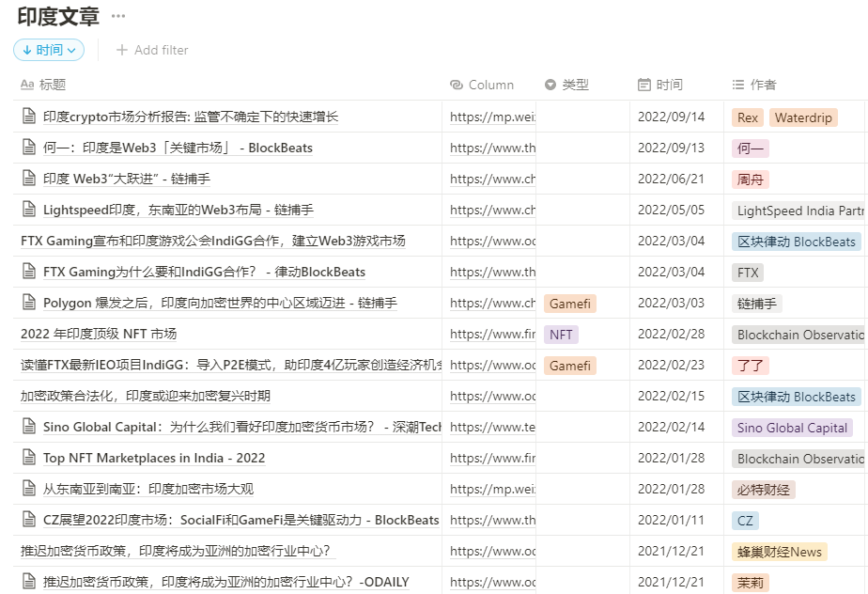Click page icon of Polygon 爆发之后 row
Image resolution: width=868 pixels, height=594 pixels.
pos(29,303)
